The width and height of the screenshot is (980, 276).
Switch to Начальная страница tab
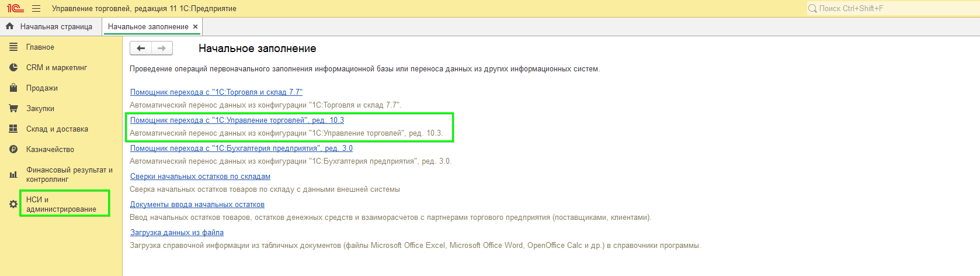(51, 26)
